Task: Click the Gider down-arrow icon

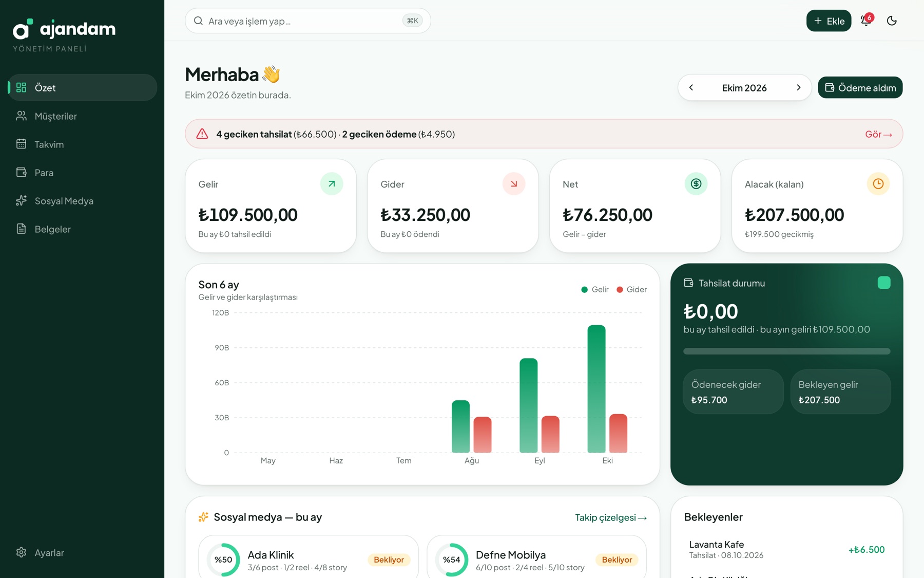Action: (x=514, y=184)
